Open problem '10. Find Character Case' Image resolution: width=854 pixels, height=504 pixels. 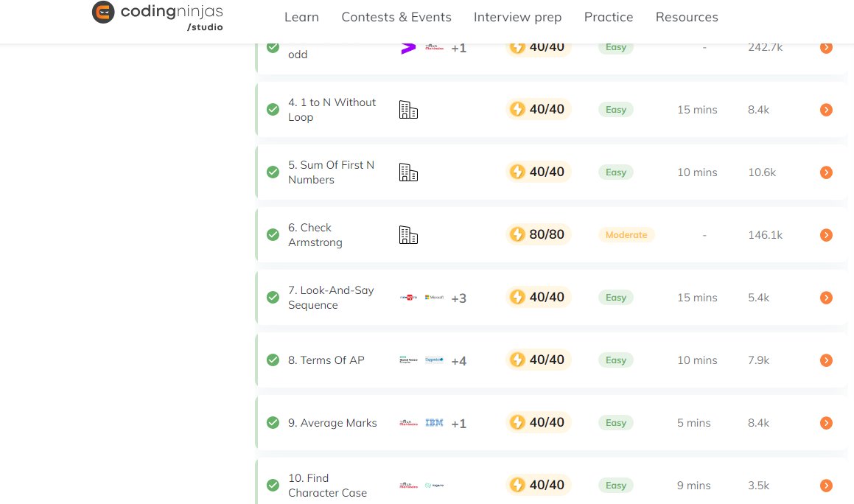click(x=327, y=486)
